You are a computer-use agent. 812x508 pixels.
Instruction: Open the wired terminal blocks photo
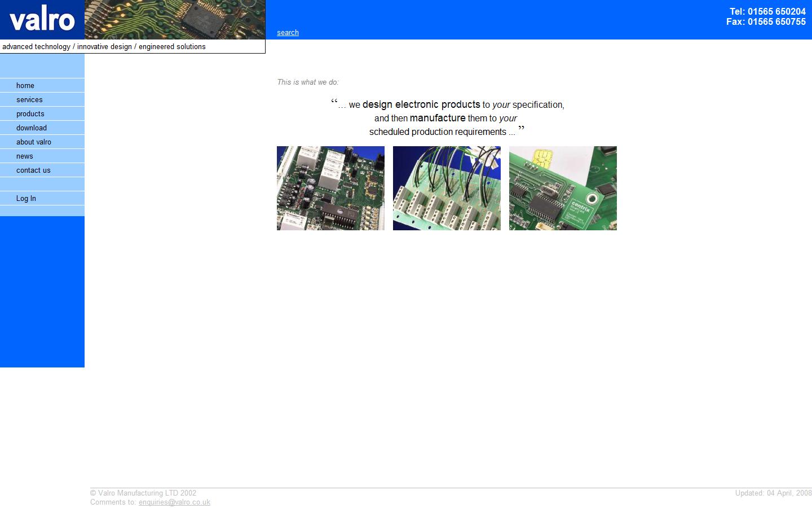pyautogui.click(x=447, y=188)
